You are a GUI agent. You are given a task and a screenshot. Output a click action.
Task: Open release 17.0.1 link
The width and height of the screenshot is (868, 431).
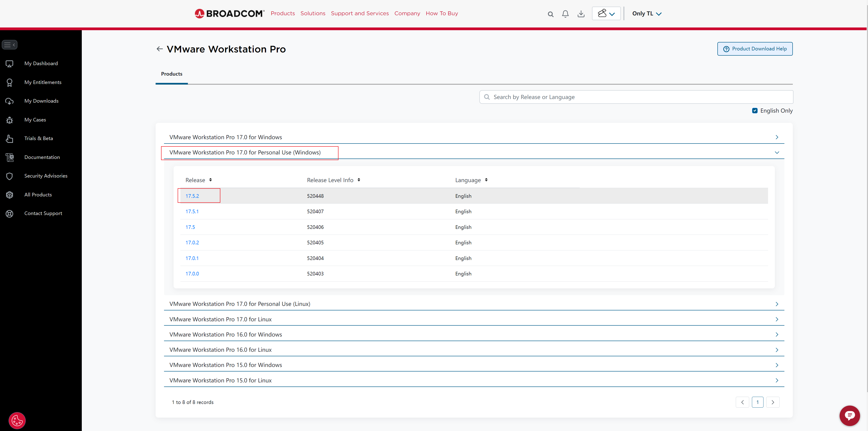click(x=192, y=258)
